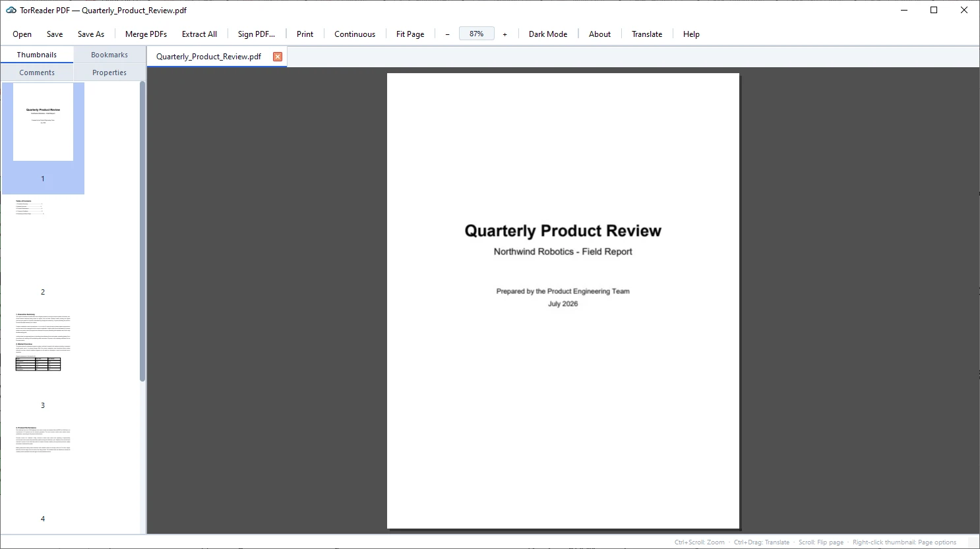This screenshot has width=980, height=549.
Task: Edit the 87% zoom level field
Action: (x=477, y=34)
